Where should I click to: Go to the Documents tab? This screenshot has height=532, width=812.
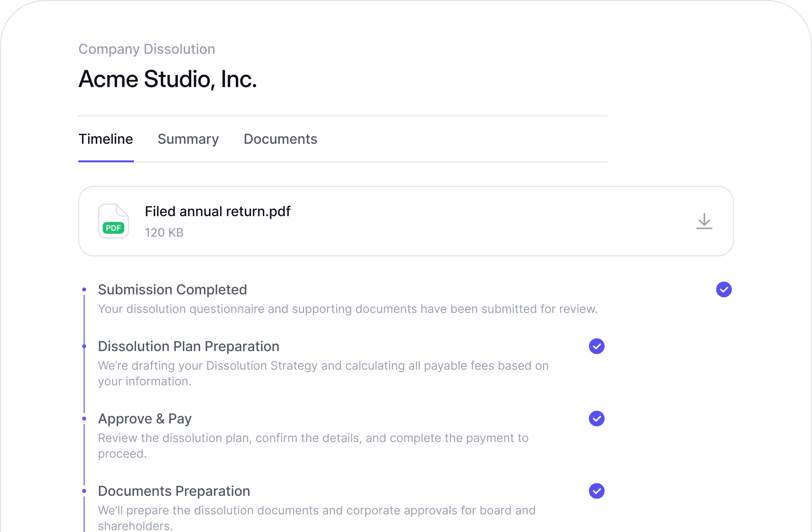coord(280,139)
